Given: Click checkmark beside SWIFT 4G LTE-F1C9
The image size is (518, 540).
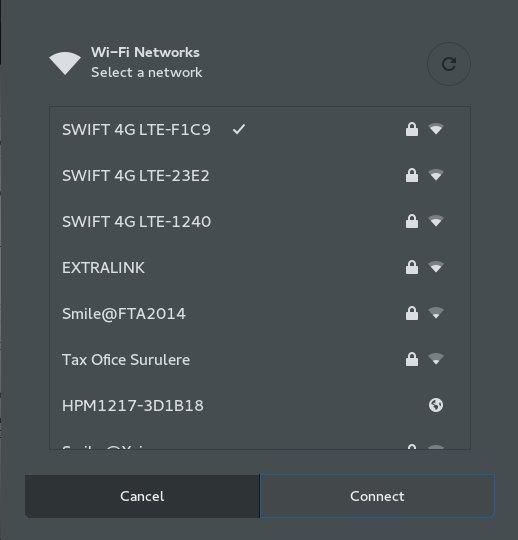Looking at the screenshot, I should point(239,129).
